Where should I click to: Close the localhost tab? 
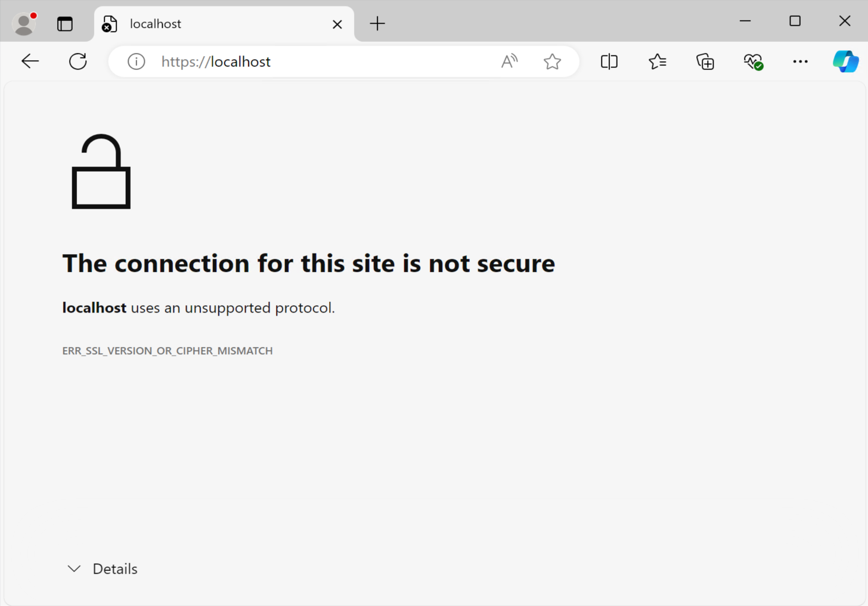pyautogui.click(x=337, y=24)
